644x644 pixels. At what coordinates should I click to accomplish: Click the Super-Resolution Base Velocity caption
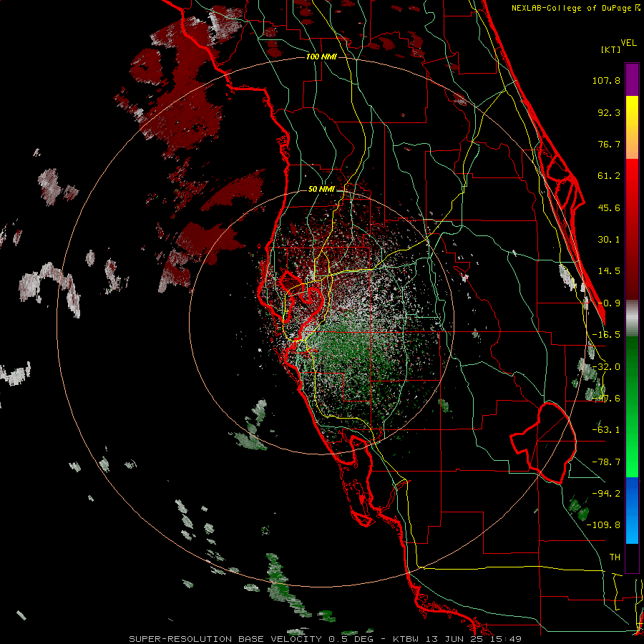point(325,639)
